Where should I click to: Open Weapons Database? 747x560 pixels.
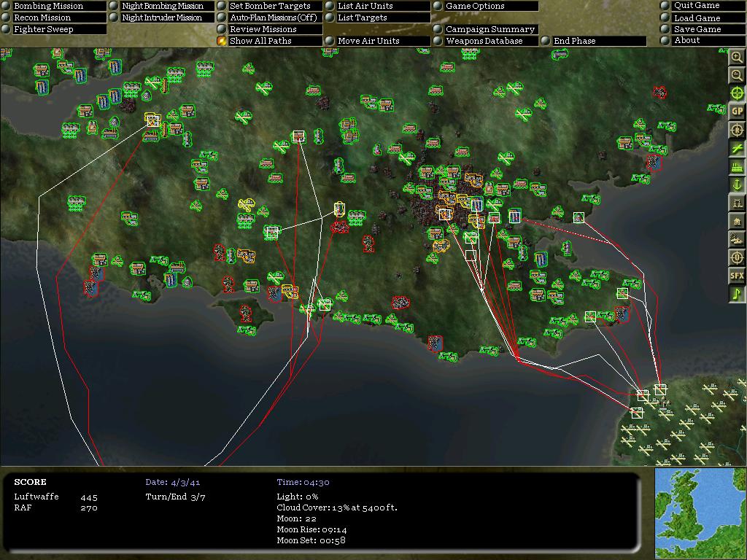pyautogui.click(x=484, y=41)
